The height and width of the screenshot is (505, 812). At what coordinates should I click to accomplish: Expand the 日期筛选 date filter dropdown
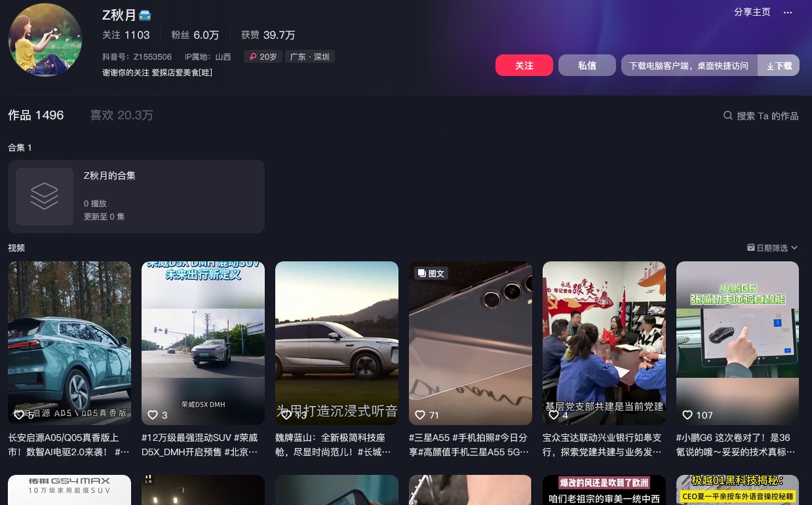tap(773, 248)
